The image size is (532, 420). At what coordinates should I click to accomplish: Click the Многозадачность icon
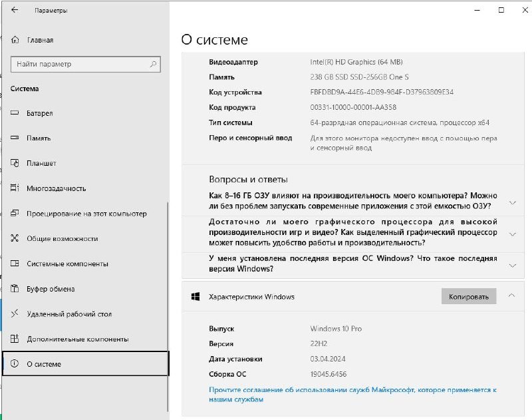(15, 188)
